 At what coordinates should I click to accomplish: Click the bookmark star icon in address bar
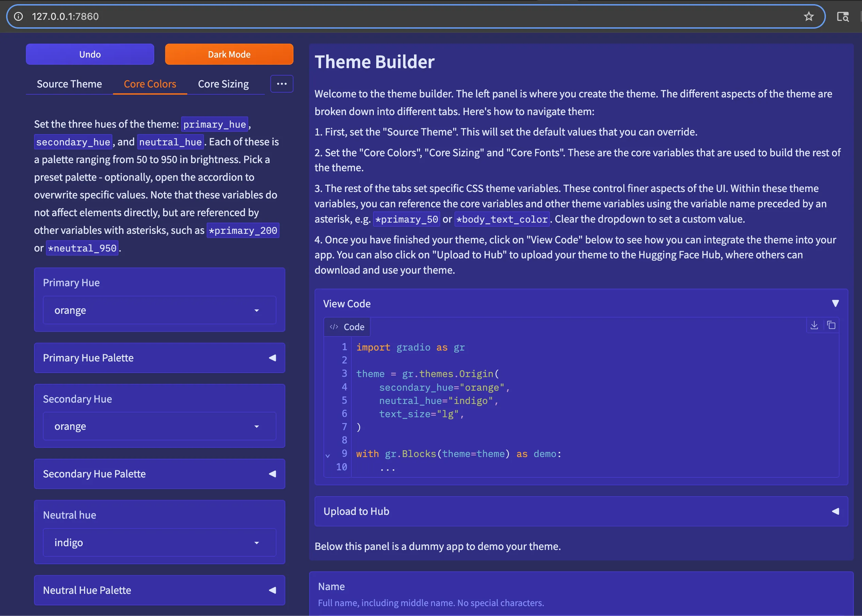(x=809, y=16)
